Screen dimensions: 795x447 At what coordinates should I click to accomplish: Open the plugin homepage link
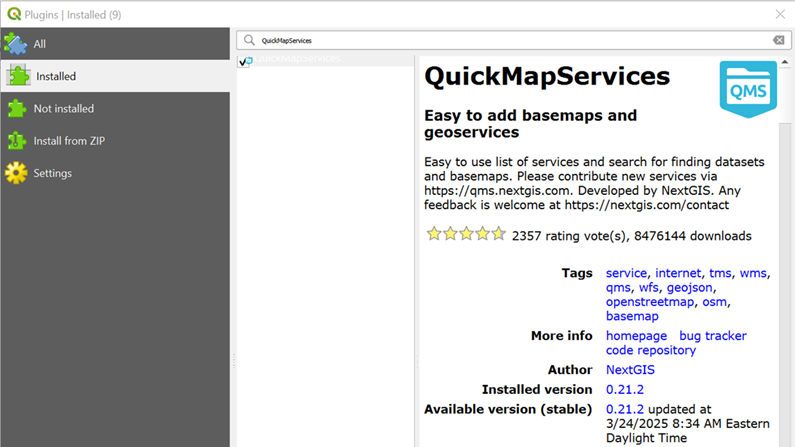636,336
